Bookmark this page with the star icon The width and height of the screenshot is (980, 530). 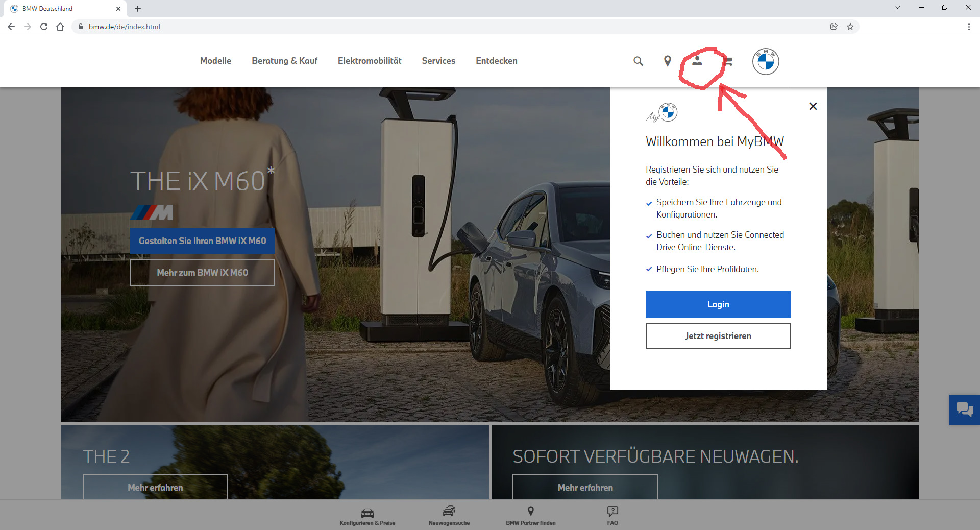coord(850,27)
